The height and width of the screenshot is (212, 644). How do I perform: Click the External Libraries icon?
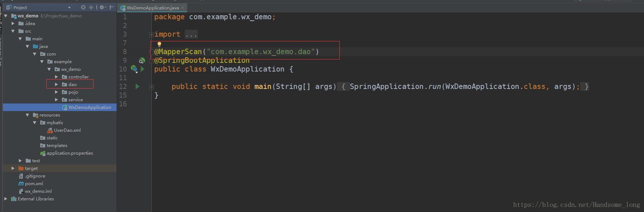click(x=14, y=199)
